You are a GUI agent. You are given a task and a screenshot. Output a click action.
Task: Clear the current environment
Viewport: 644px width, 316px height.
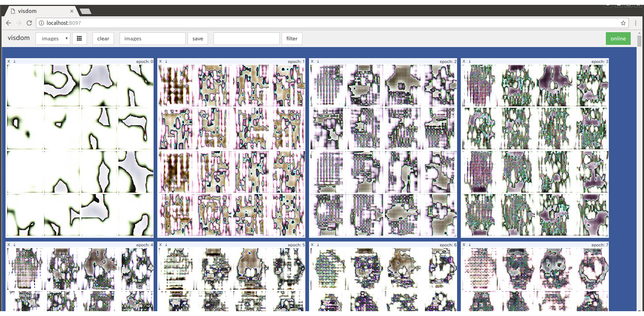click(x=103, y=39)
